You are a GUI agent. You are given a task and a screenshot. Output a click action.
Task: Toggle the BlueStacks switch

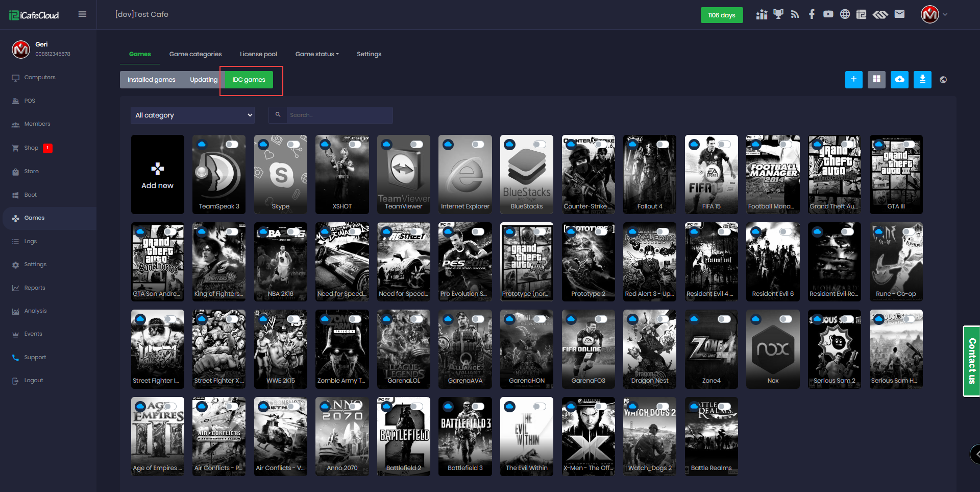(x=540, y=145)
